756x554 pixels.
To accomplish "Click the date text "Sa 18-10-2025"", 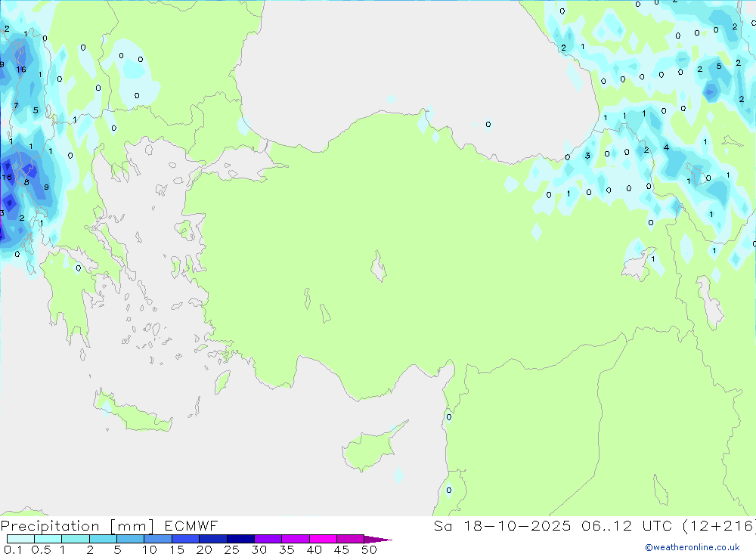I will coord(502,525).
